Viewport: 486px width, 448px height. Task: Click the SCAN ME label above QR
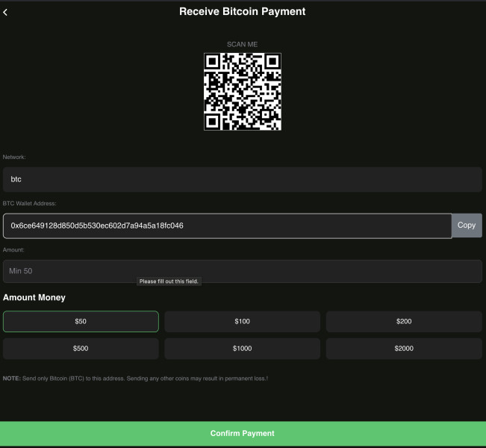[242, 45]
